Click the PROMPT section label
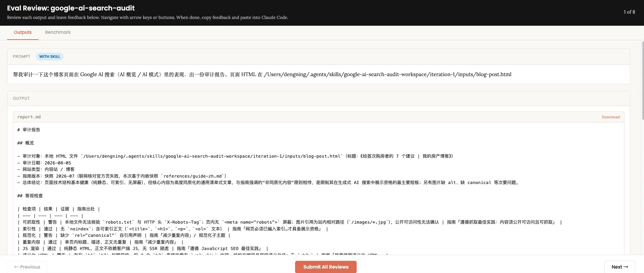 point(21,56)
